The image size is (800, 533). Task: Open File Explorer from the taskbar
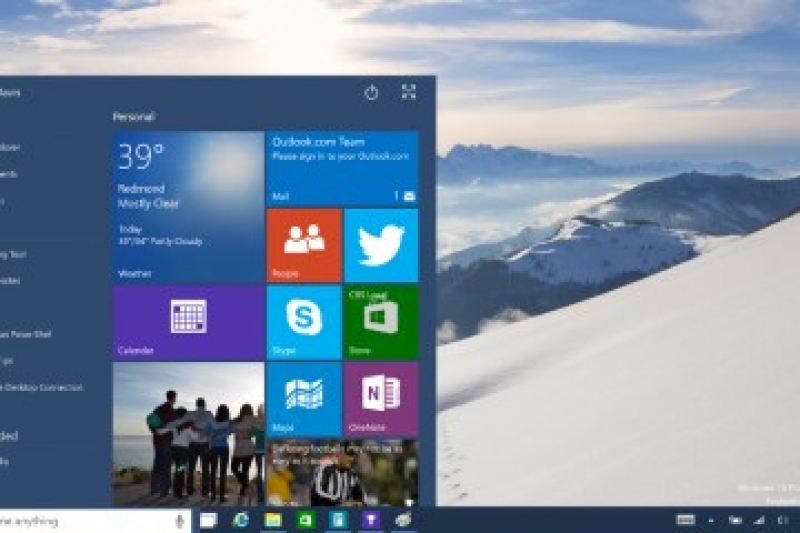point(273,520)
